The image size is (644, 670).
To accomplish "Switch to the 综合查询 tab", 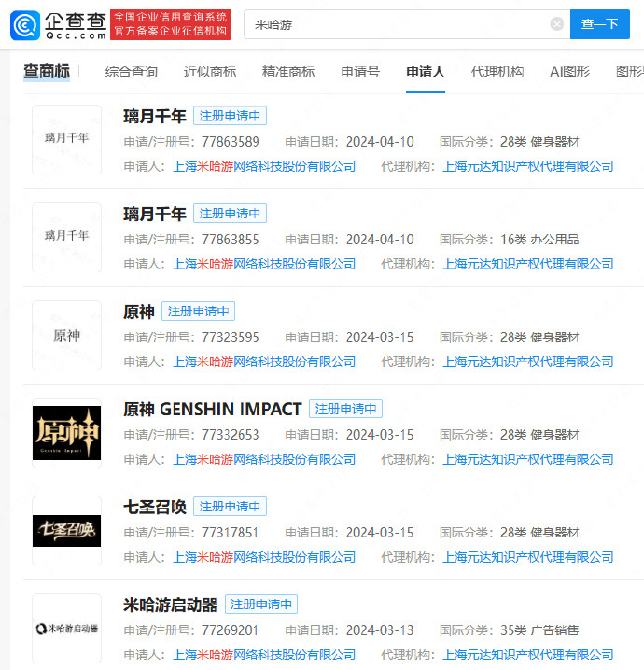I will pos(132,72).
